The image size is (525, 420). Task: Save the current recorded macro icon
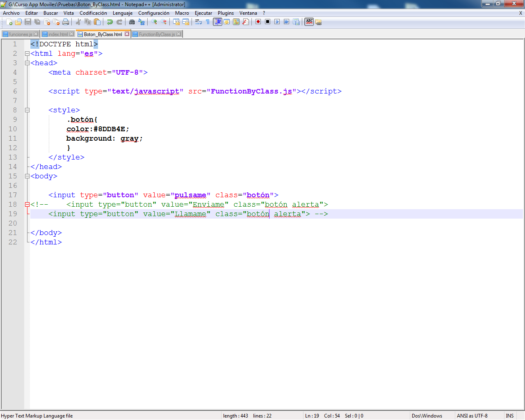click(296, 22)
